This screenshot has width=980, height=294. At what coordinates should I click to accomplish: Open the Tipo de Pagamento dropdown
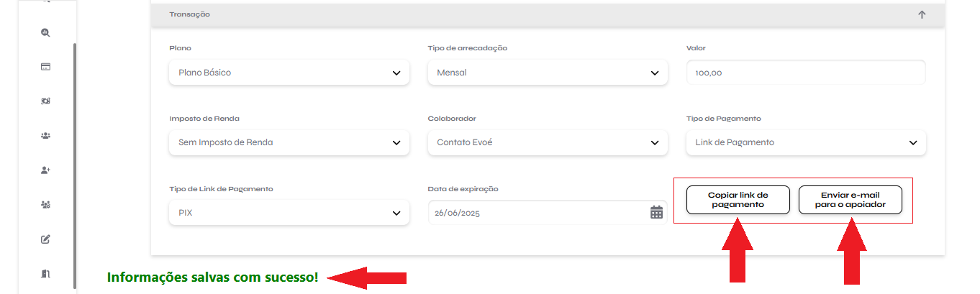tap(806, 142)
